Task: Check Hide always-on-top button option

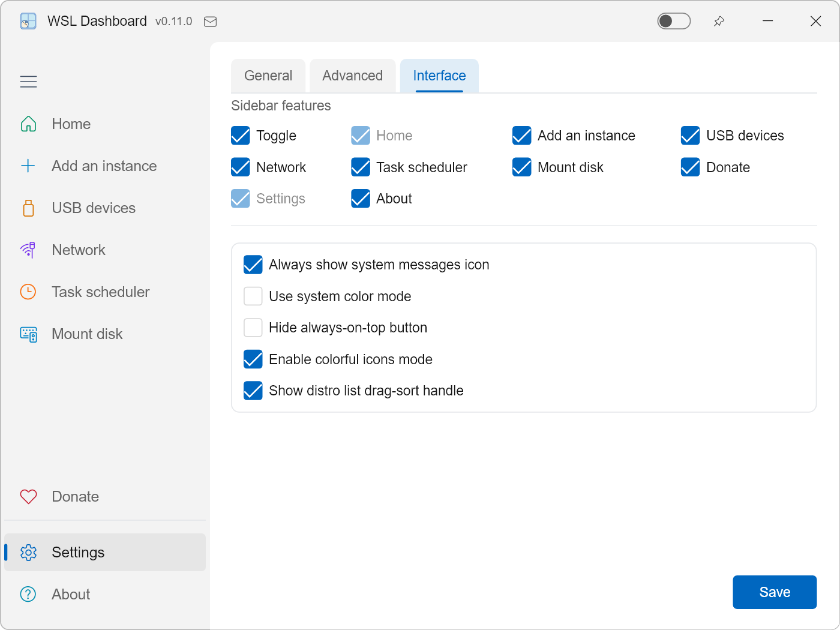Action: pyautogui.click(x=253, y=328)
